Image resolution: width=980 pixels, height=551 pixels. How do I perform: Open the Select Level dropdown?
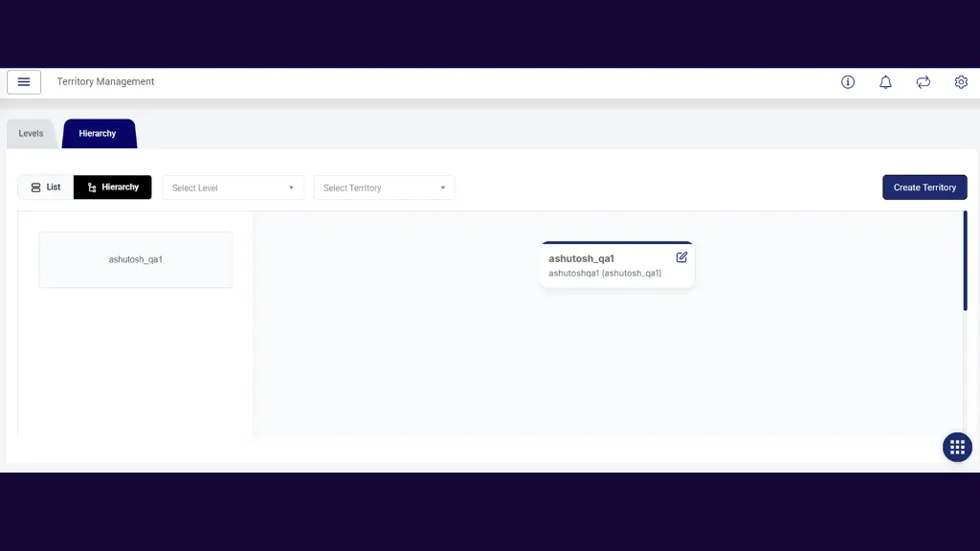226,187
